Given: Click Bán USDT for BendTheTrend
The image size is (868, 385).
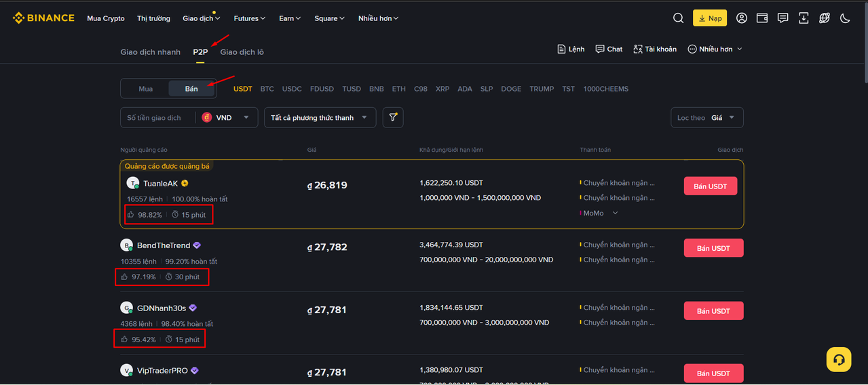Looking at the screenshot, I should point(713,248).
